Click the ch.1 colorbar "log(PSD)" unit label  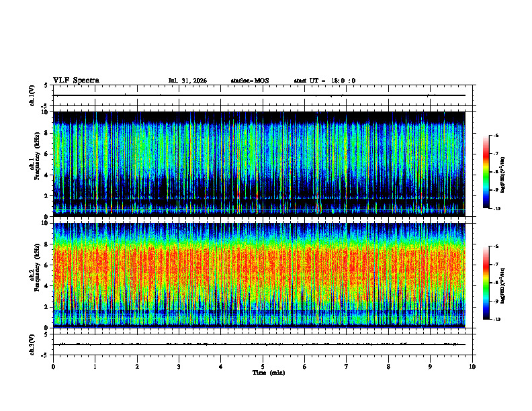[503, 175]
